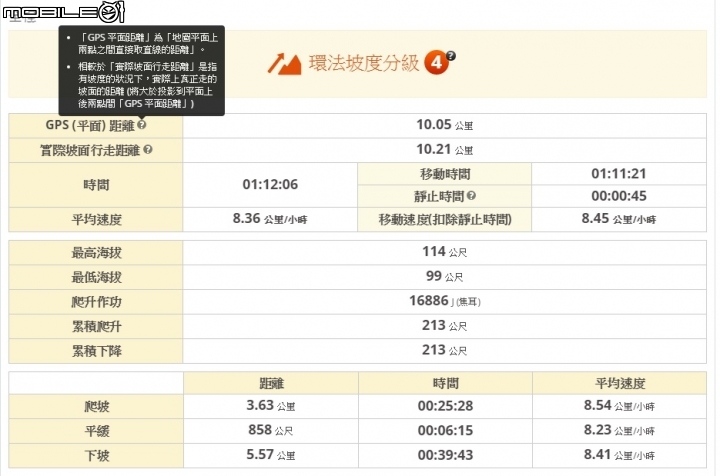The width and height of the screenshot is (720, 476).
Task: Click the 移動時間 label cell
Action: pyautogui.click(x=444, y=174)
